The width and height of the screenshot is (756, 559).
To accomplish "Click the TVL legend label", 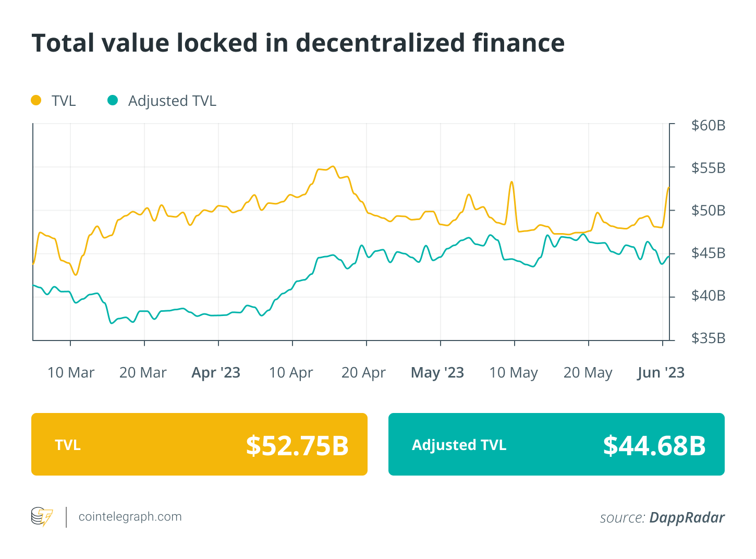I will (64, 101).
